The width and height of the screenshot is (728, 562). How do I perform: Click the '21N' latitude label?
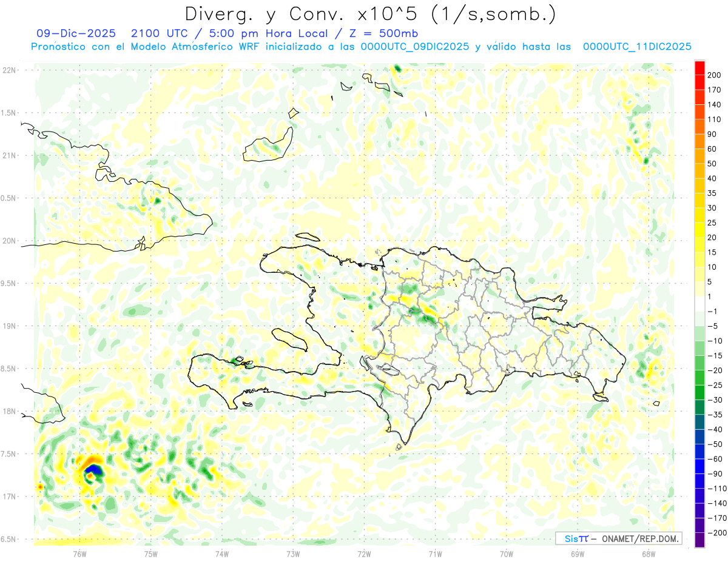[x=9, y=155]
